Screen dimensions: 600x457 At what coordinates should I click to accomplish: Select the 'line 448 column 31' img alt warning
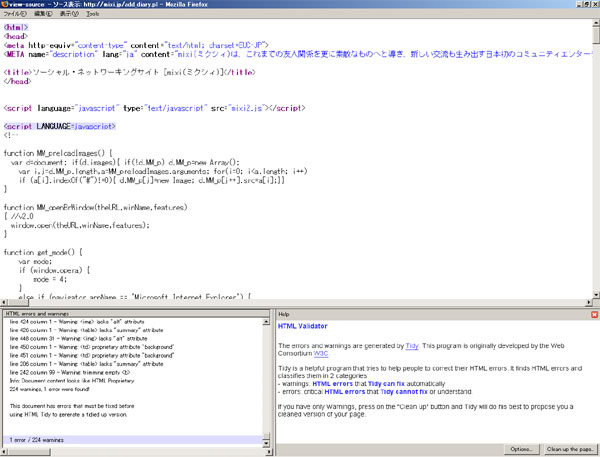click(132, 339)
